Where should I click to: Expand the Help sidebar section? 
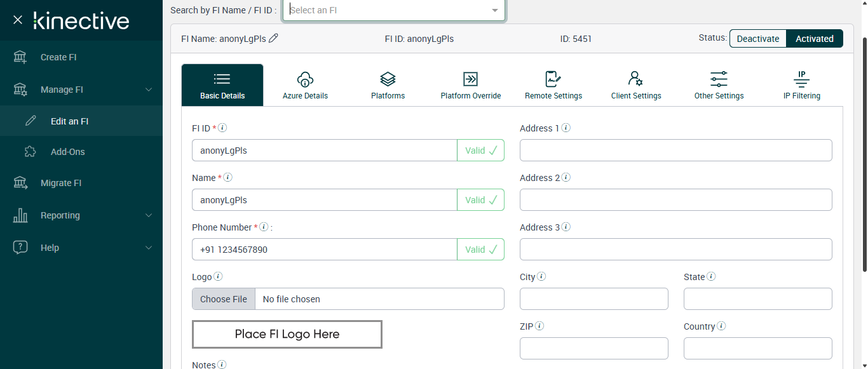point(149,248)
